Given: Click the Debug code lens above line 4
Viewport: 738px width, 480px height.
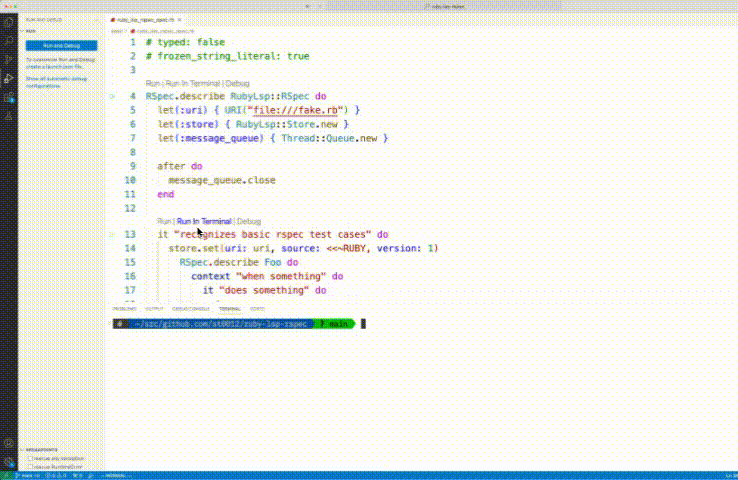Looking at the screenshot, I should (238, 83).
